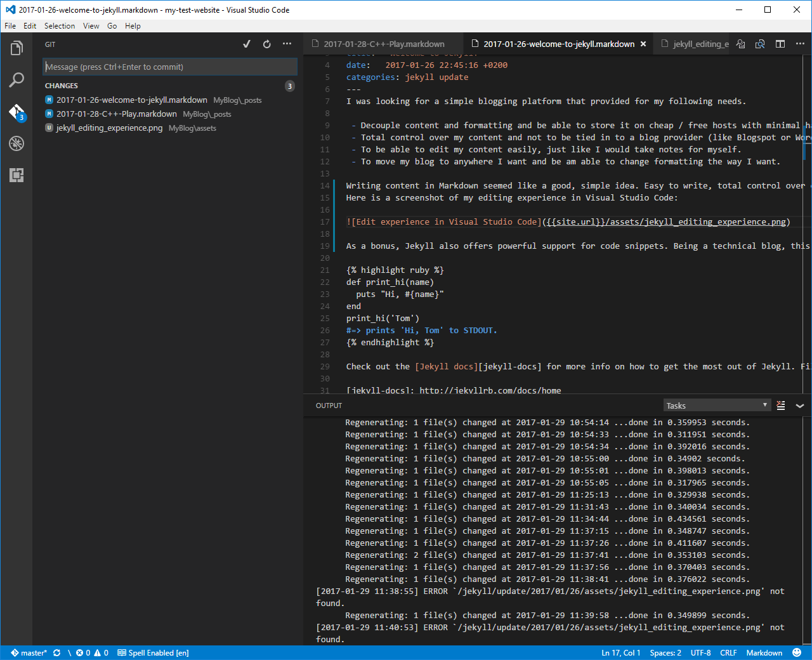Image resolution: width=812 pixels, height=660 pixels.
Task: Click output line with 2 file(s) changed
Action: (547, 555)
